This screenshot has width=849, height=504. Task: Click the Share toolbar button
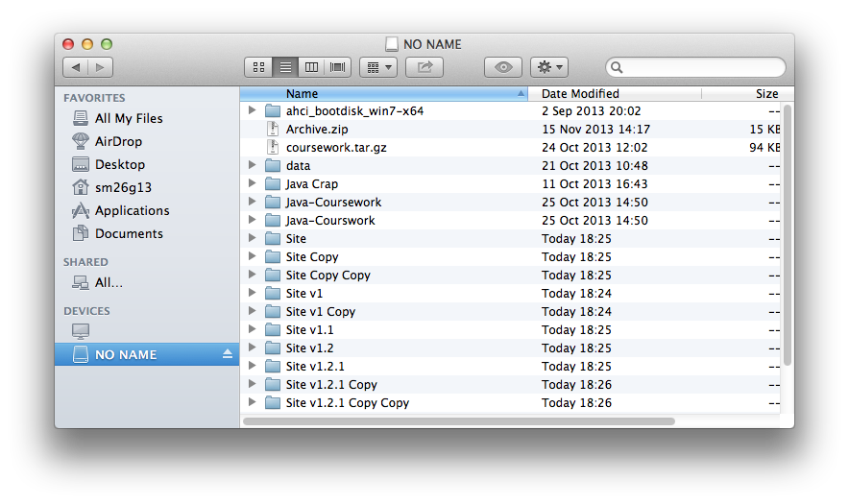(424, 67)
